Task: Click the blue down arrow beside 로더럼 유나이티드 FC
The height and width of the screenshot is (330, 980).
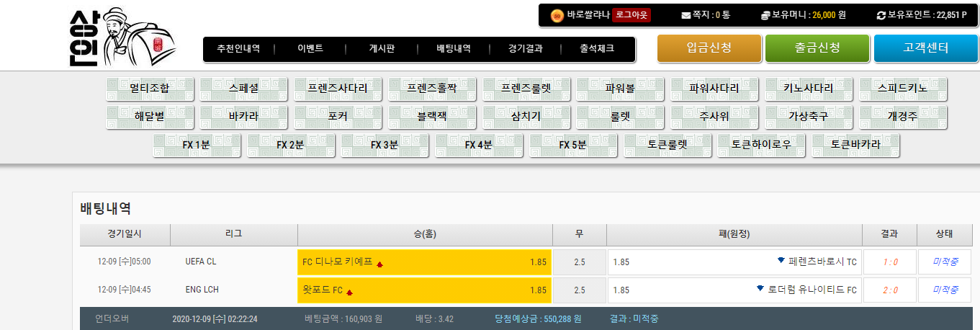Action: coord(760,288)
